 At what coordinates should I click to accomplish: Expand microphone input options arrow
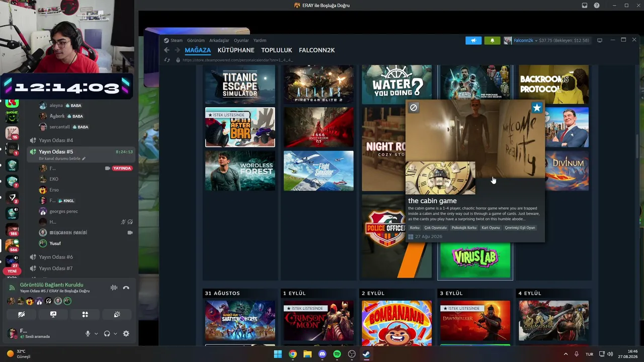tap(96, 333)
